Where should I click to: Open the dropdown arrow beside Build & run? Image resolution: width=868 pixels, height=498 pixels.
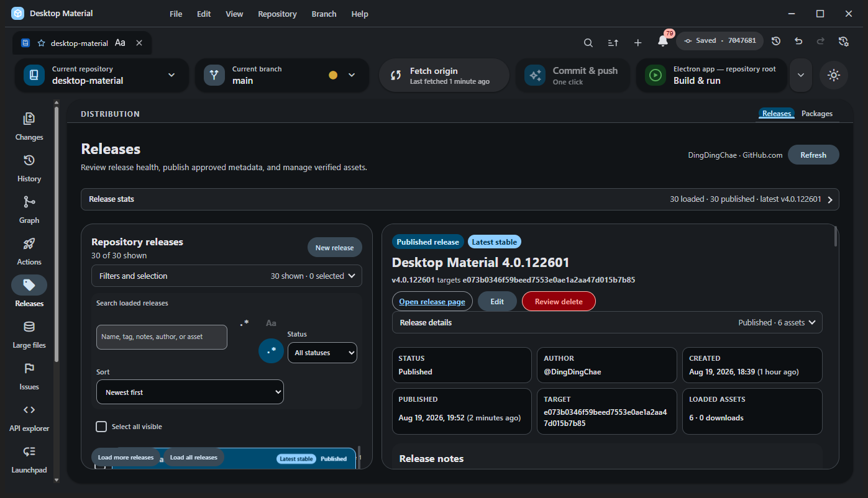tap(801, 75)
